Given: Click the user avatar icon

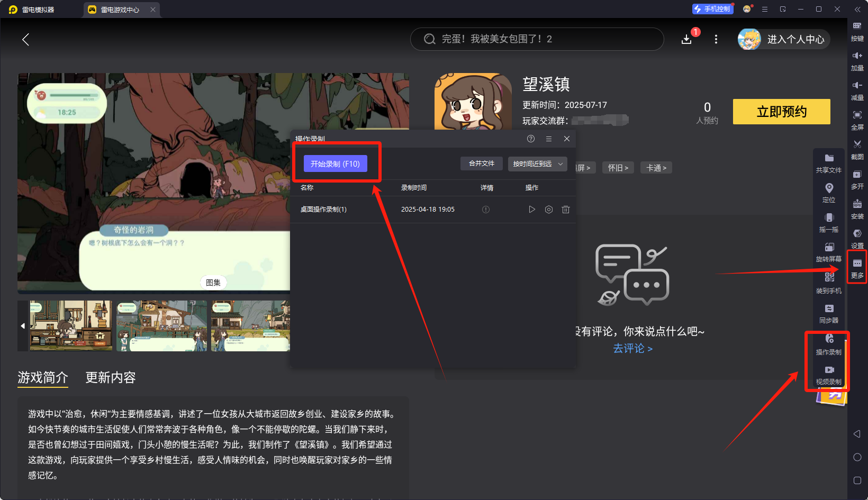Looking at the screenshot, I should [749, 39].
